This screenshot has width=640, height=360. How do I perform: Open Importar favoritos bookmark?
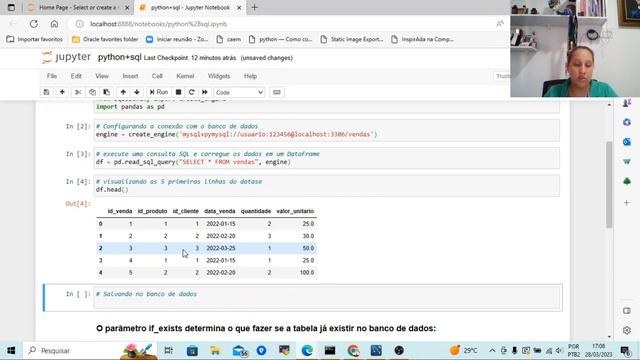coord(35,39)
